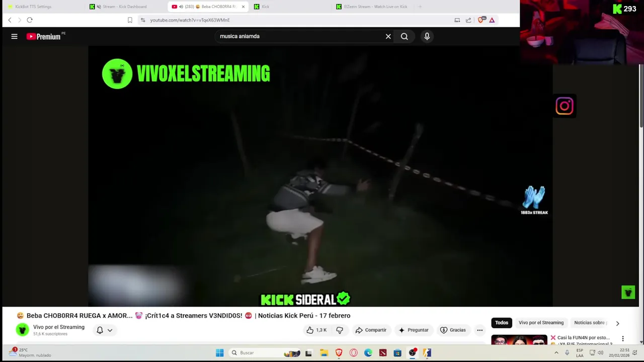The width and height of the screenshot is (644, 362).
Task: Click the Gracias button
Action: (x=453, y=330)
